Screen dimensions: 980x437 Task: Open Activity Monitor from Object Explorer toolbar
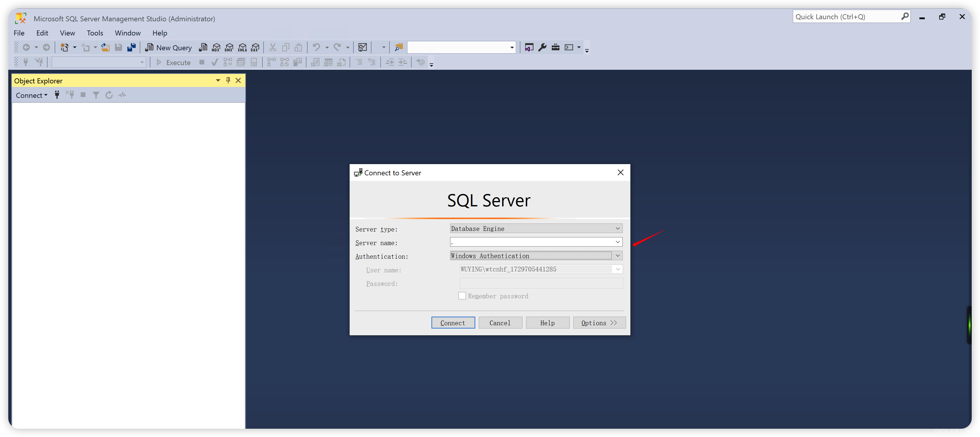coord(122,95)
